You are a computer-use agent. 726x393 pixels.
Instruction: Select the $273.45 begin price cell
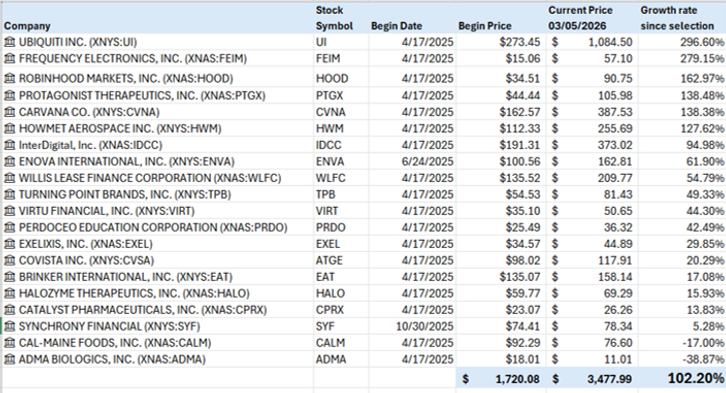(x=501, y=42)
